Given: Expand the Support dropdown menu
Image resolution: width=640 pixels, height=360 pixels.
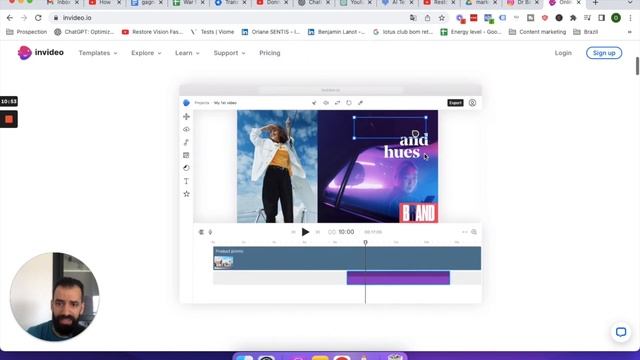Looking at the screenshot, I should pyautogui.click(x=229, y=53).
